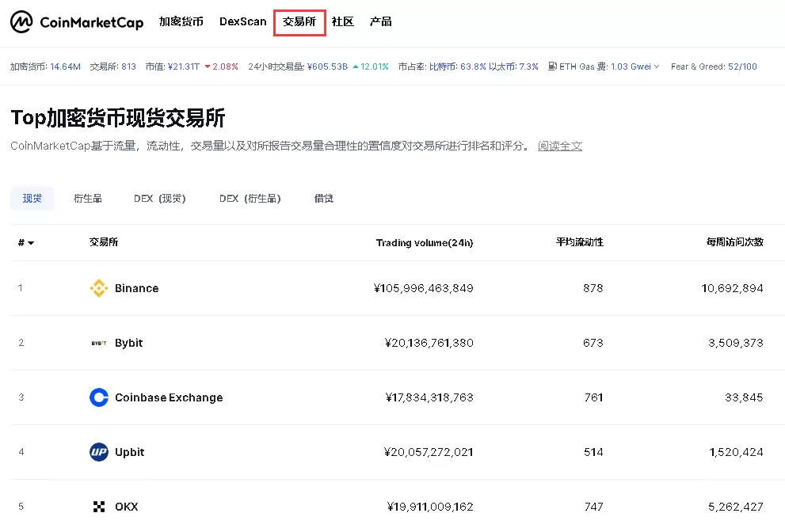Open Binance via its exchange icon
785x532 pixels.
99,288
